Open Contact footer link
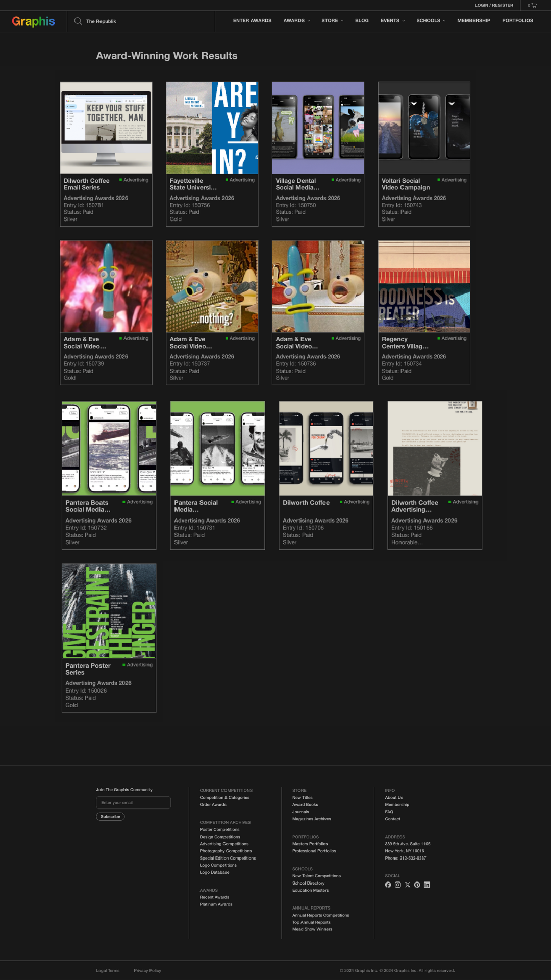This screenshot has height=980, width=551. 392,819
